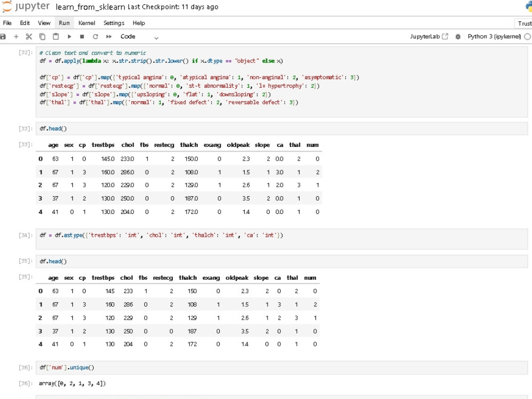Open the Run menu

[x=64, y=23]
